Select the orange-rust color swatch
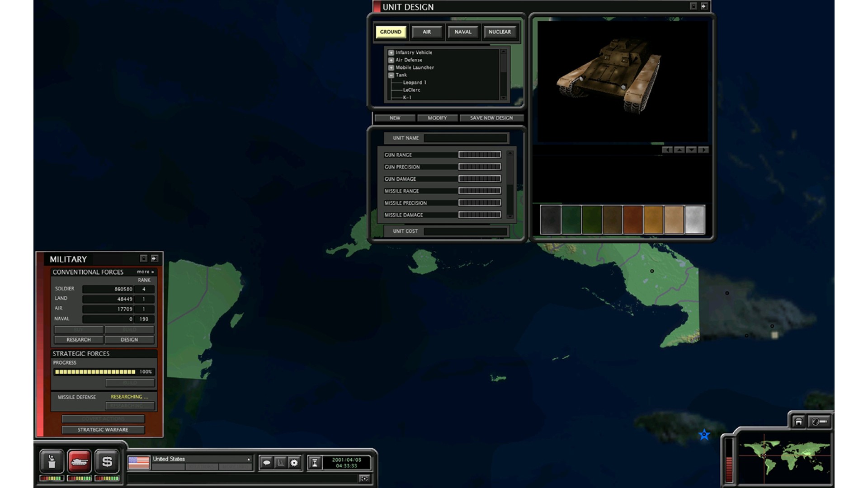Image resolution: width=868 pixels, height=488 pixels. click(x=632, y=220)
